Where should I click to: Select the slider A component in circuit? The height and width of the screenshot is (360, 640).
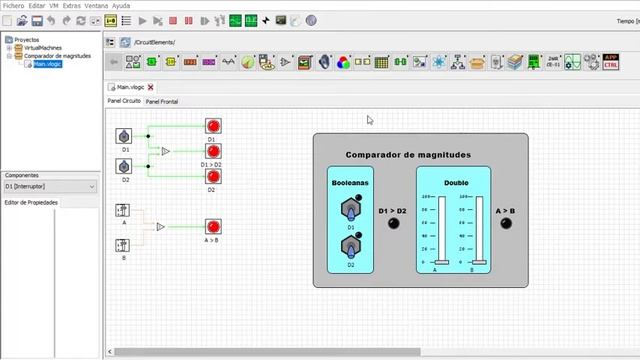click(122, 211)
